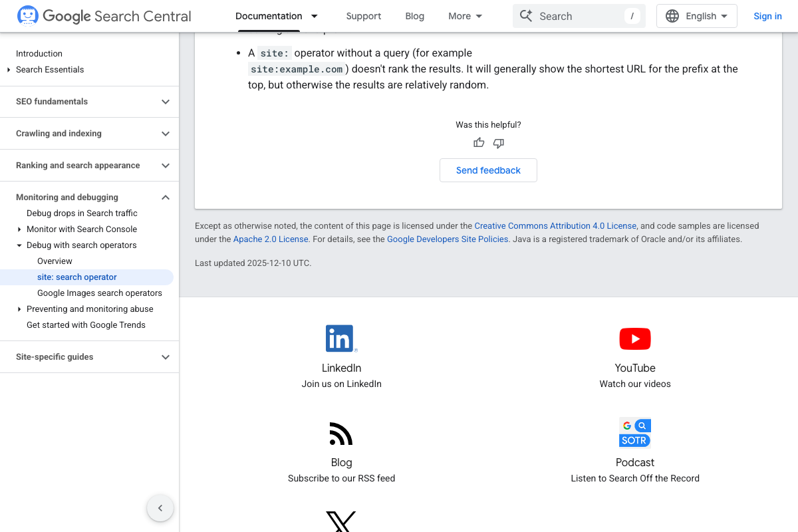The image size is (798, 532).
Task: Click the Google Search Central logo icon
Action: 28,16
